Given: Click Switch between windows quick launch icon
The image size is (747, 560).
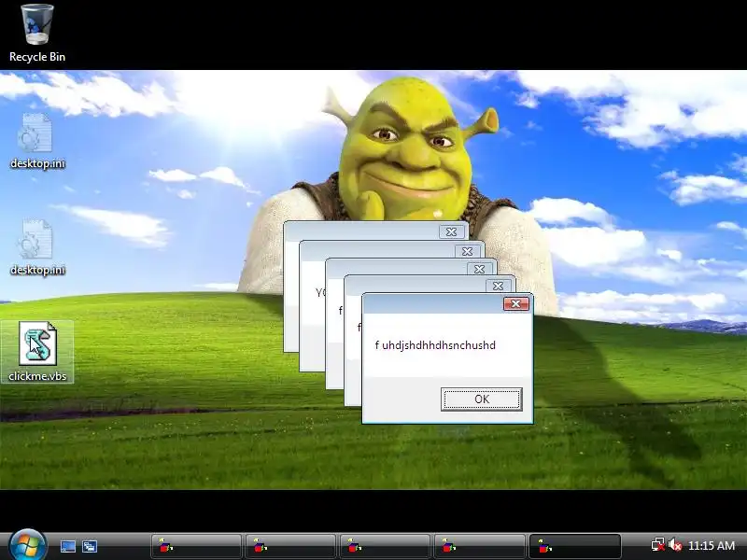Looking at the screenshot, I should point(89,546).
